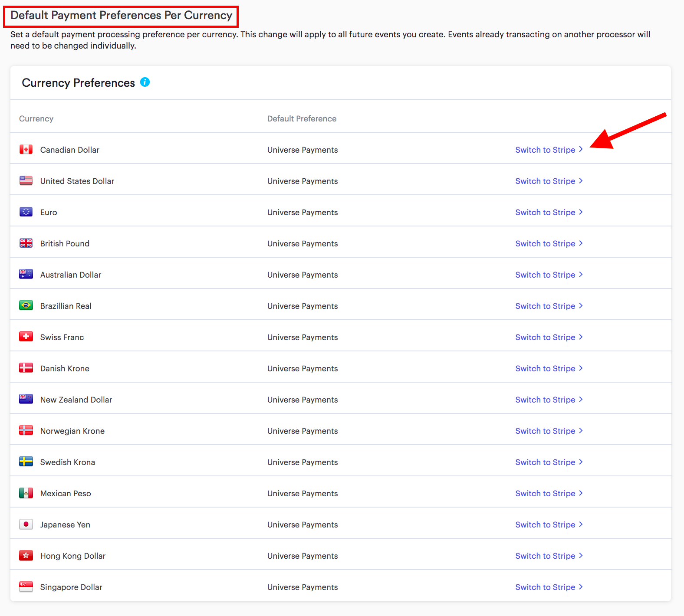Click the Japanese Yen label

pos(65,524)
